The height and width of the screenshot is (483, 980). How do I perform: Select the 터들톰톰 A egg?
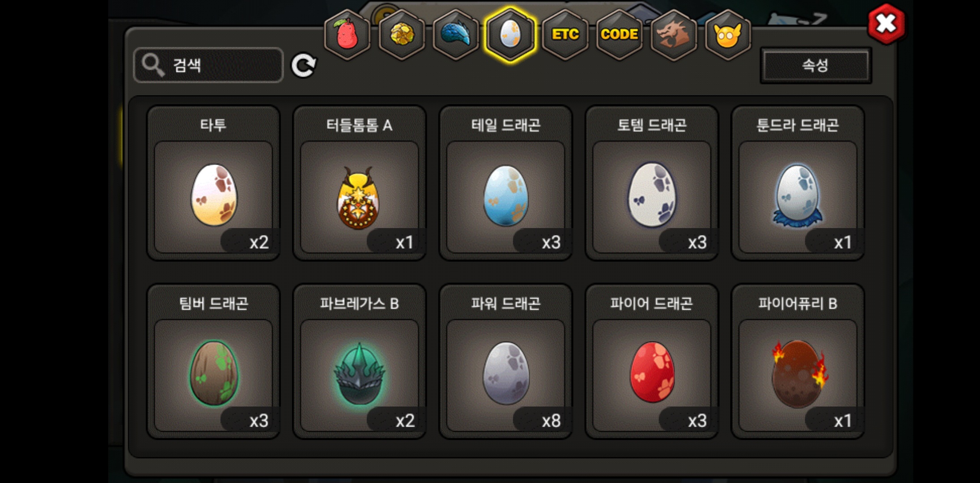click(360, 183)
